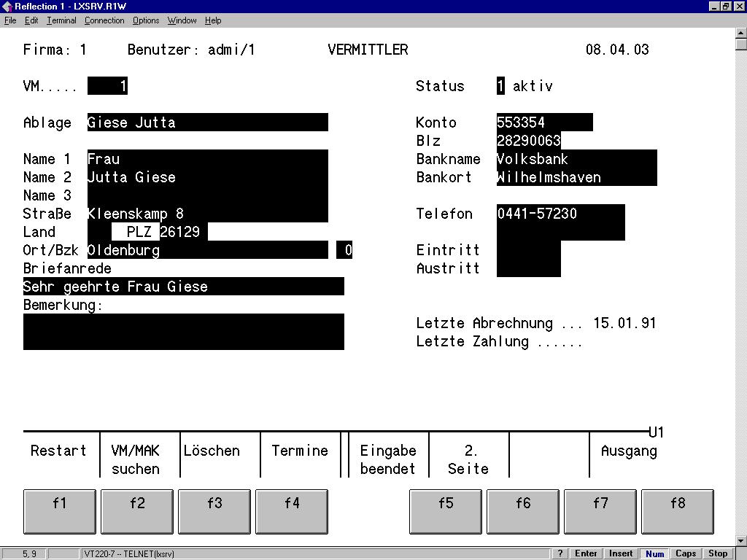Click the f6 function key button
Image resolution: width=747 pixels, height=560 pixels.
pos(523,511)
